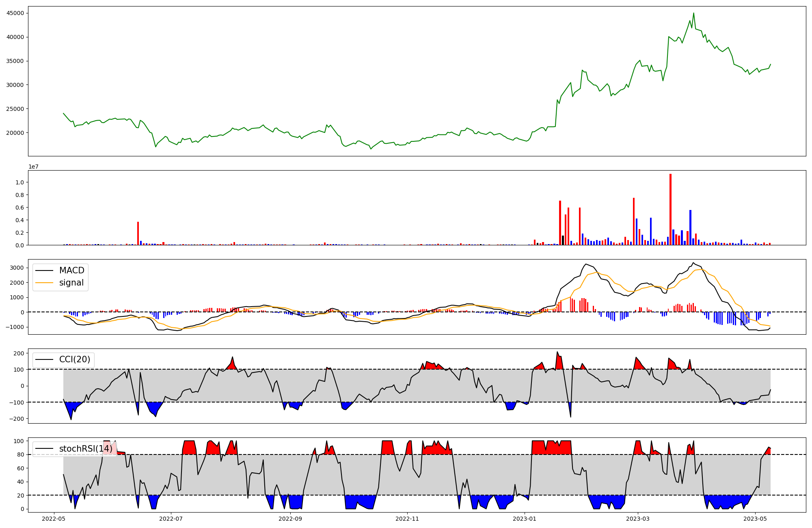
Task: Click the price chart's highest peak
Action: pyautogui.click(x=693, y=13)
